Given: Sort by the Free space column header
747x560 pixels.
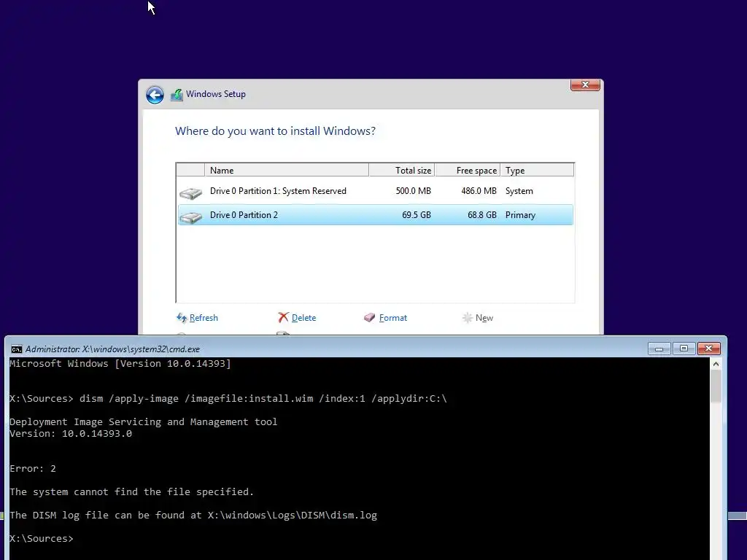Looking at the screenshot, I should pos(468,170).
